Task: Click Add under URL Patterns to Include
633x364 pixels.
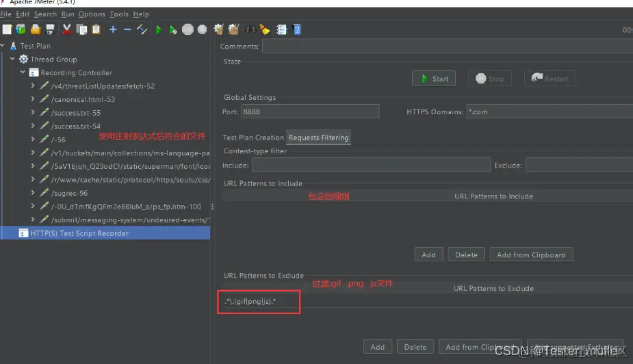Action: click(428, 255)
